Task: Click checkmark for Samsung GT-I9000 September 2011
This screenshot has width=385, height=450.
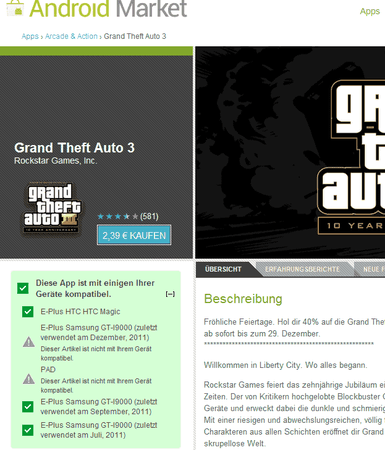Action: (x=28, y=407)
